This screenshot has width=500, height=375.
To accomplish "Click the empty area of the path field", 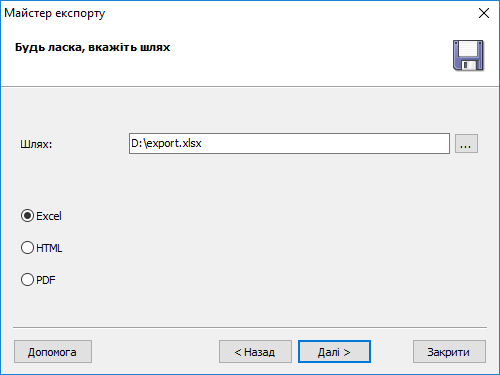I will [325, 144].
